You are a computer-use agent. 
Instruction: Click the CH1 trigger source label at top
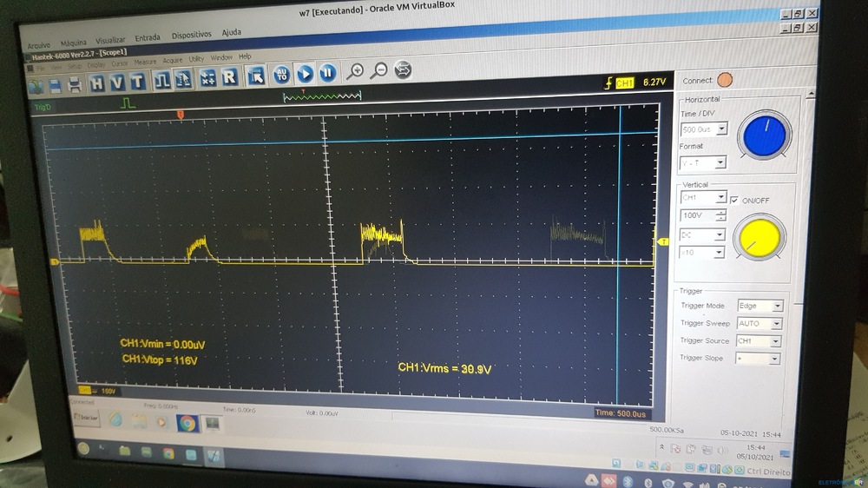(624, 83)
